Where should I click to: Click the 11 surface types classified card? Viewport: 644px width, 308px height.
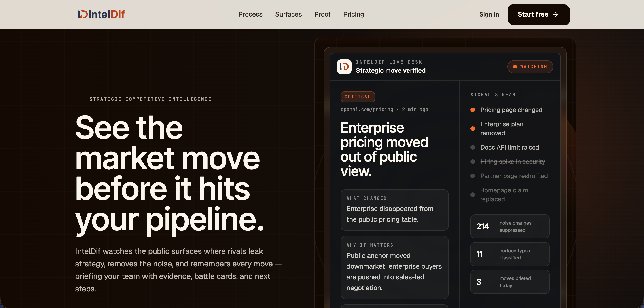coord(510,254)
